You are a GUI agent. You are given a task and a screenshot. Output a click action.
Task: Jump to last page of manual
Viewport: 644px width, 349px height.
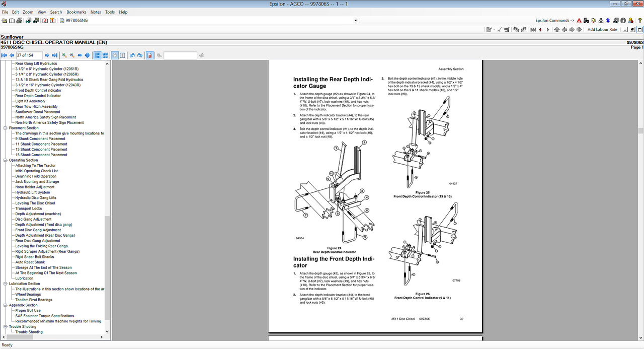55,55
